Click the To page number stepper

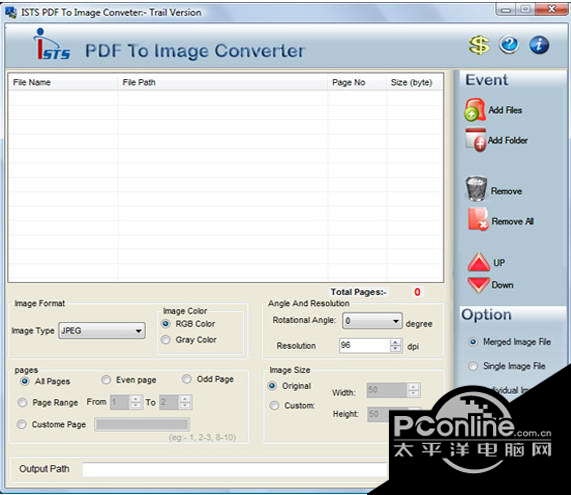pos(185,402)
